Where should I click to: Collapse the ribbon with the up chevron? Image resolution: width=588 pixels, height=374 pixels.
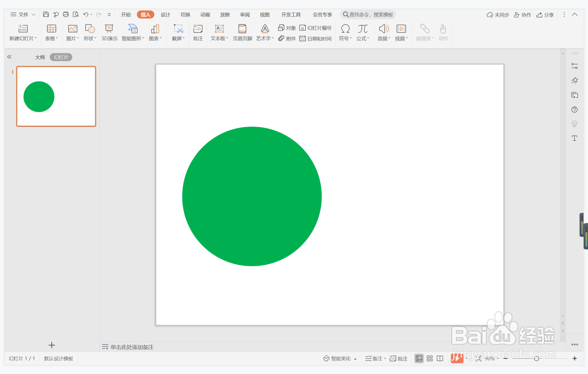pos(574,14)
